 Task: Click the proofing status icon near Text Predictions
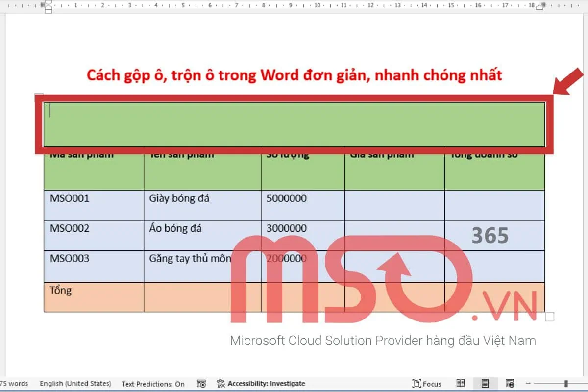(201, 384)
